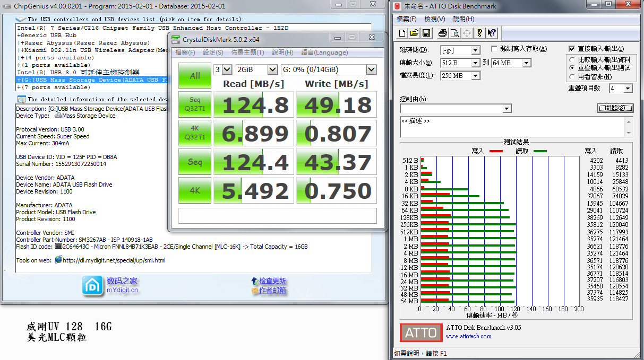Open CrystalDiskMark Help menu (說明)
Screen dimensions: 644x360
pos(282,52)
